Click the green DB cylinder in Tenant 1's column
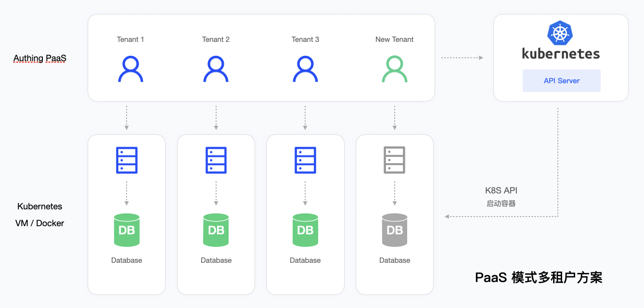The image size is (644, 308). coord(127,230)
